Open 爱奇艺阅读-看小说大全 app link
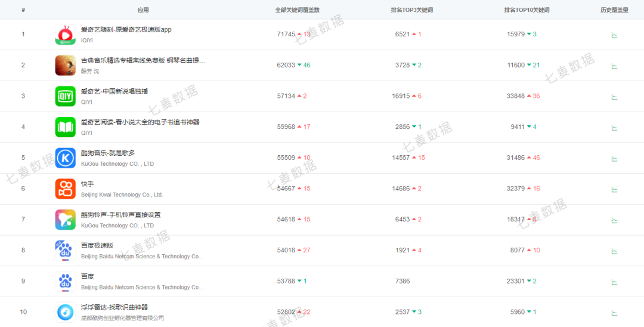This screenshot has height=327, width=644. coord(140,122)
